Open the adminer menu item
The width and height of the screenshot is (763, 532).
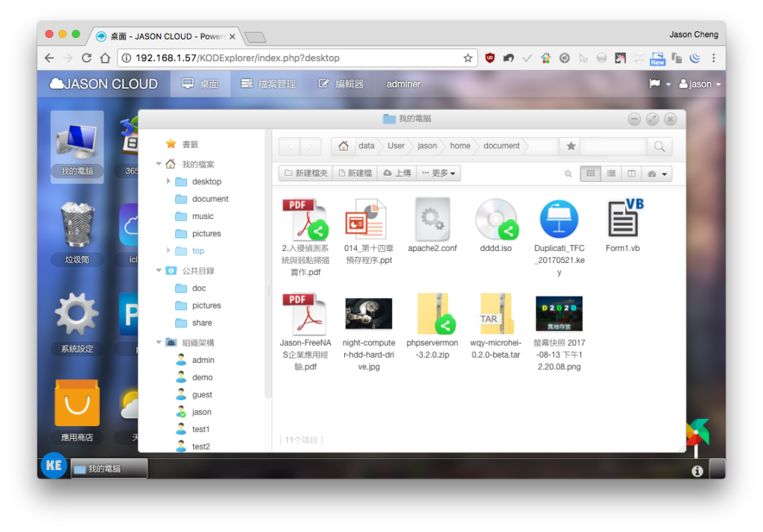pos(403,83)
